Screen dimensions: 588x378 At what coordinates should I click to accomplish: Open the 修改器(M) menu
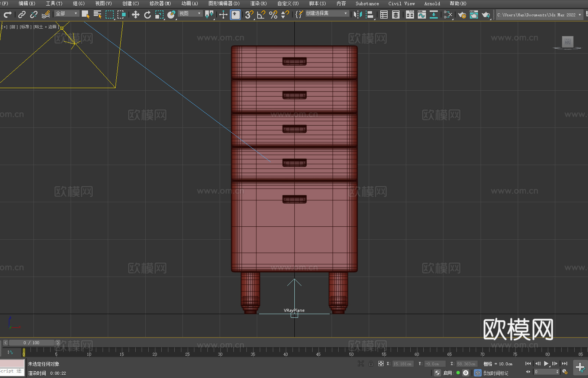[x=160, y=3]
